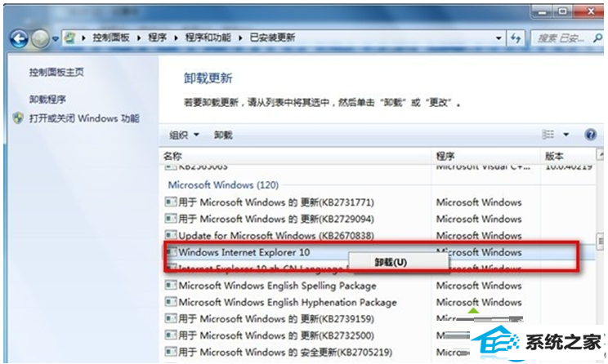Select 已安装更新 in the breadcrumb
The width and height of the screenshot is (608, 364).
tap(273, 38)
